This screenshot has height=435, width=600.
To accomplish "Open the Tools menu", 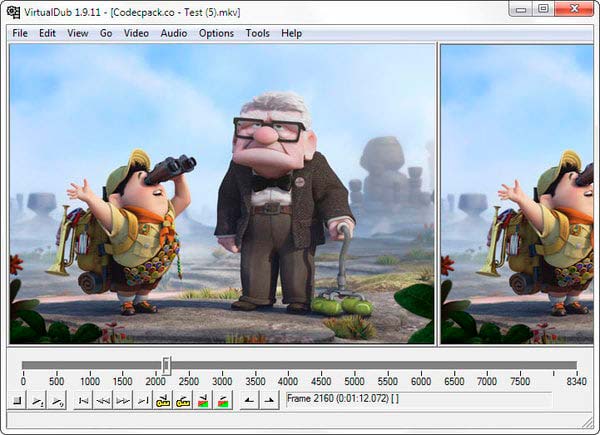I will [258, 33].
